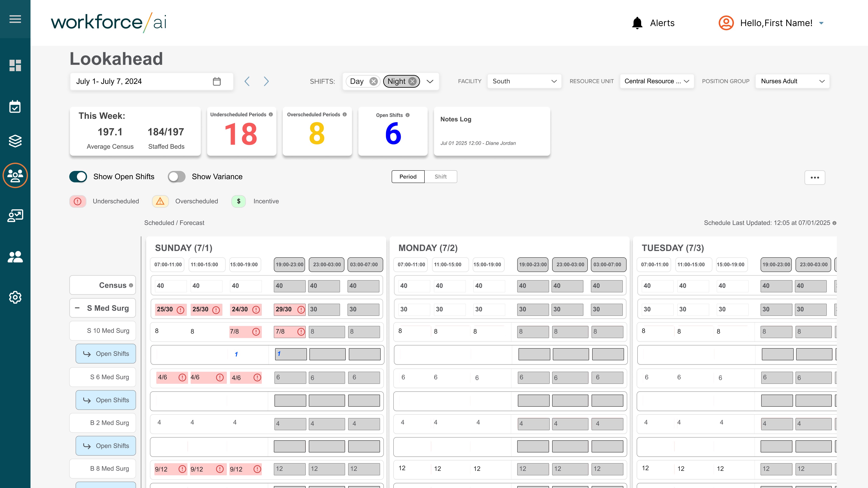Enable the Show Variance toggle
Image resolution: width=868 pixels, height=488 pixels.
[177, 177]
